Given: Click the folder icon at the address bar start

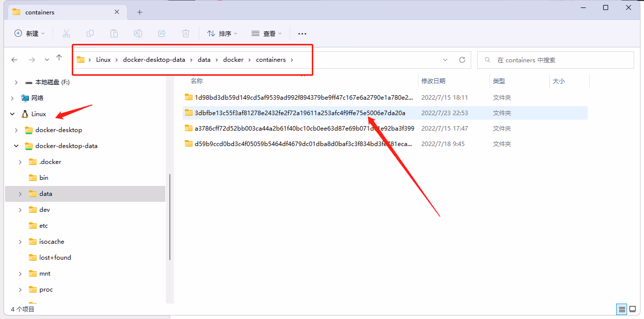Looking at the screenshot, I should point(81,60).
